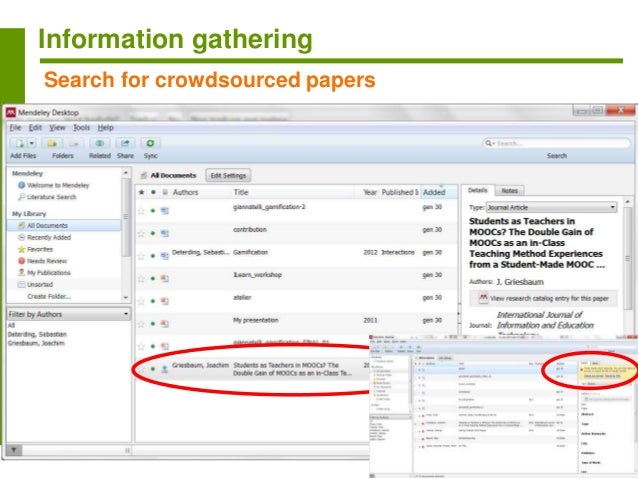The height and width of the screenshot is (479, 638).
Task: Select the Unsorted folder
Action: [x=39, y=284]
